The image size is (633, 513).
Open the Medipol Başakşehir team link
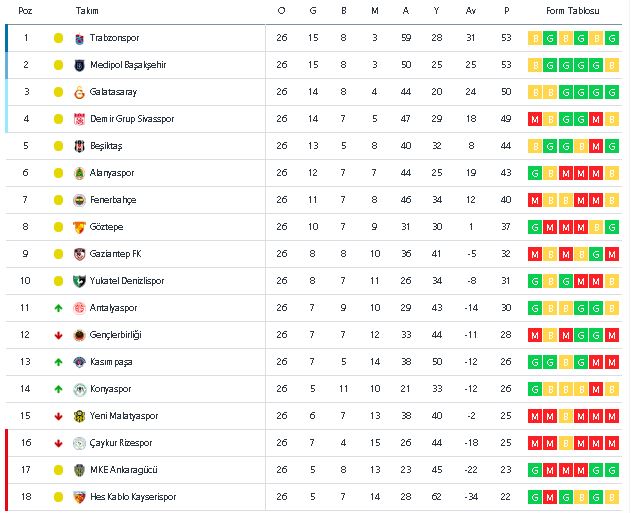point(127,65)
